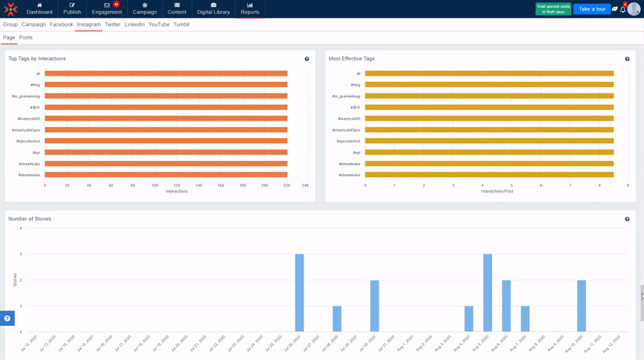This screenshot has height=362, width=644.
Task: Click the Aug 5, 2020 stories bar
Action: pos(488,293)
